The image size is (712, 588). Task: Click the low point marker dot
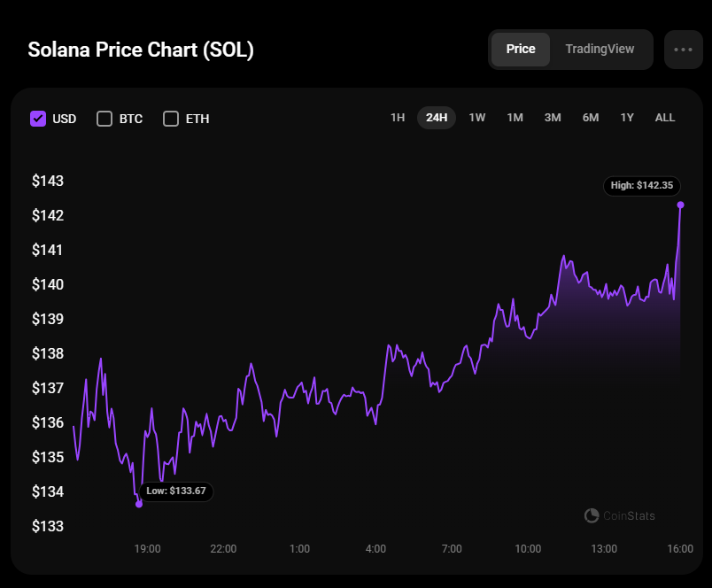139,504
